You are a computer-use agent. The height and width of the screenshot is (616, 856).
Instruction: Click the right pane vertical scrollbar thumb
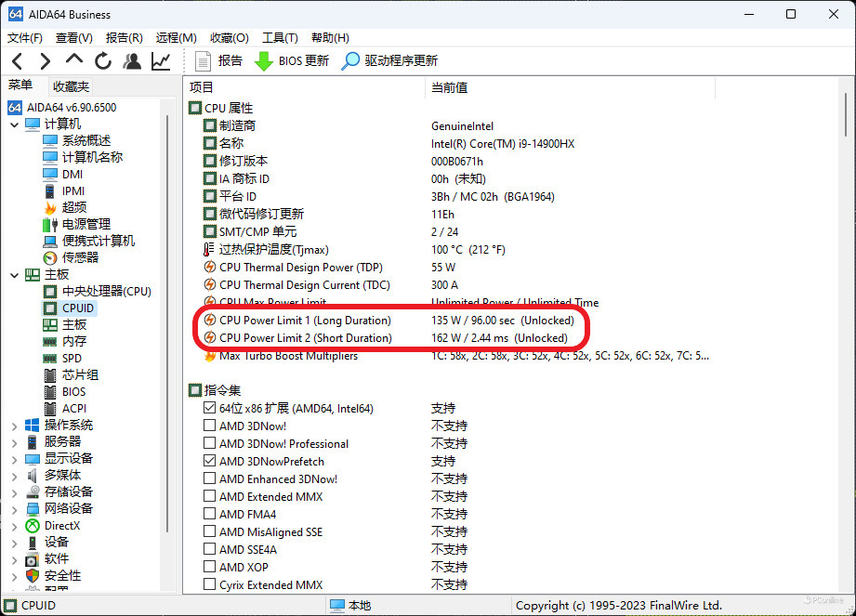(x=846, y=114)
